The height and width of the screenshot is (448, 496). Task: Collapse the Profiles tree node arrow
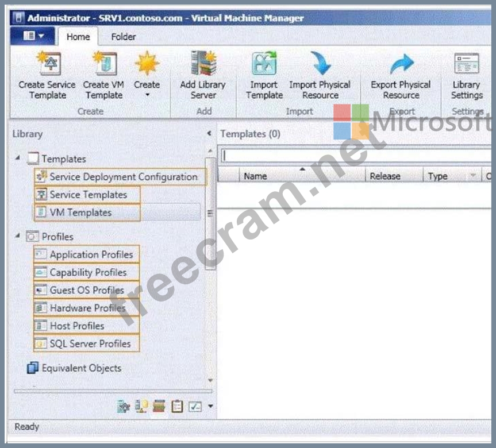[x=18, y=235]
